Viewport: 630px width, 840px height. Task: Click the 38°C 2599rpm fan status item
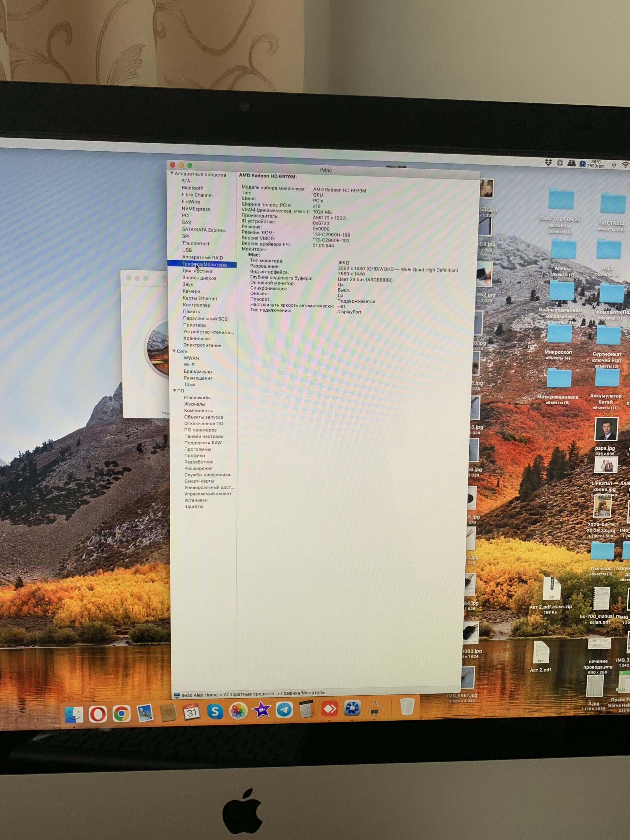596,164
